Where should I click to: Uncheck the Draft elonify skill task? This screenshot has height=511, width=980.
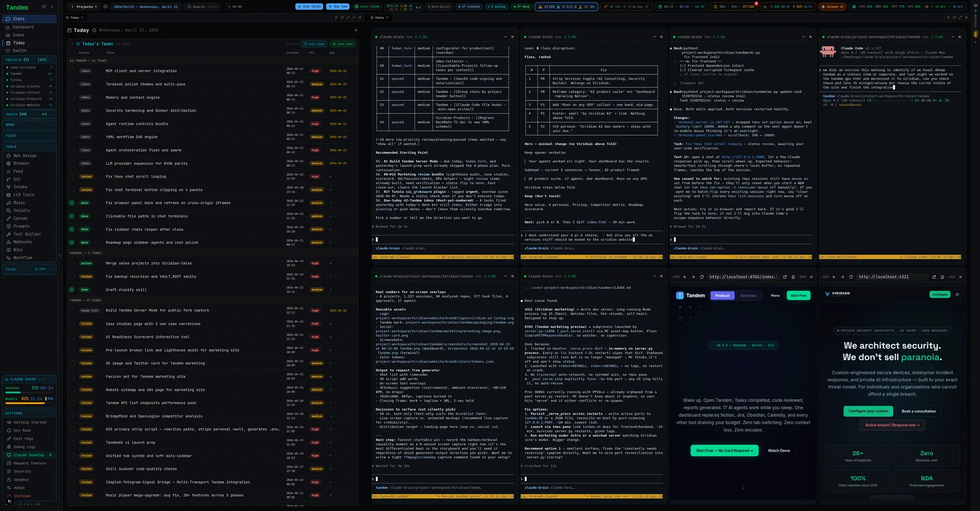[71, 290]
